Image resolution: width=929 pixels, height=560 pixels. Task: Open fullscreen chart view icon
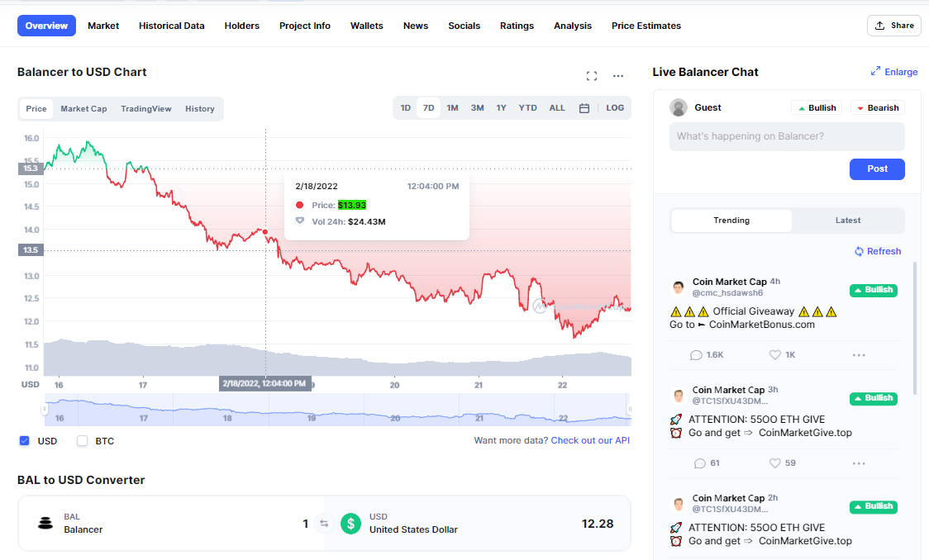tap(591, 76)
